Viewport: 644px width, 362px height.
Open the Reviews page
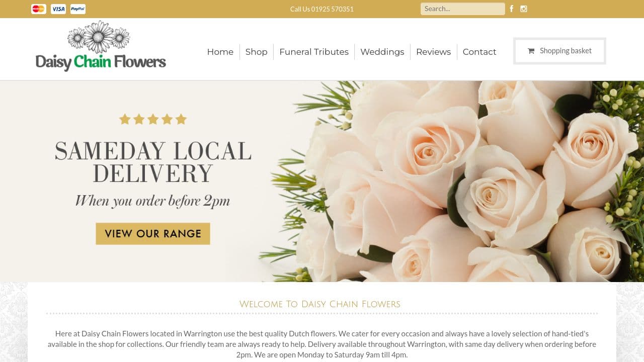click(x=433, y=52)
